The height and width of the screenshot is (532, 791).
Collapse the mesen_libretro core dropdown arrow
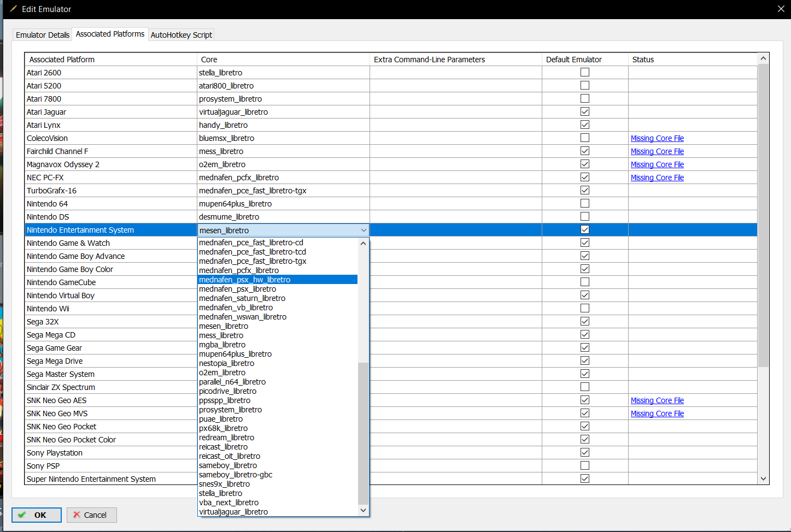[364, 230]
